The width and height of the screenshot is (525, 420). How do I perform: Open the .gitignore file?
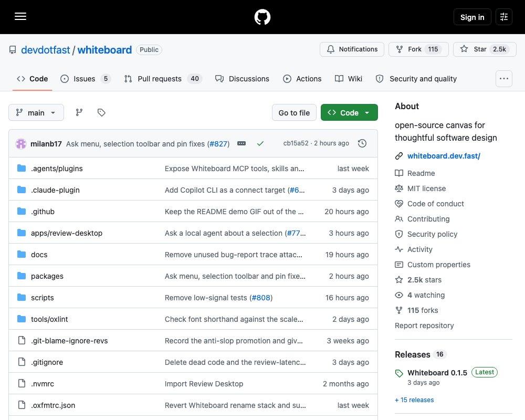point(47,362)
